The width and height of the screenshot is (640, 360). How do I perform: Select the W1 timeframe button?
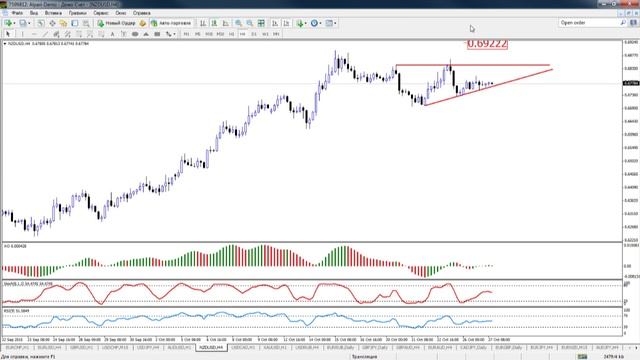265,34
